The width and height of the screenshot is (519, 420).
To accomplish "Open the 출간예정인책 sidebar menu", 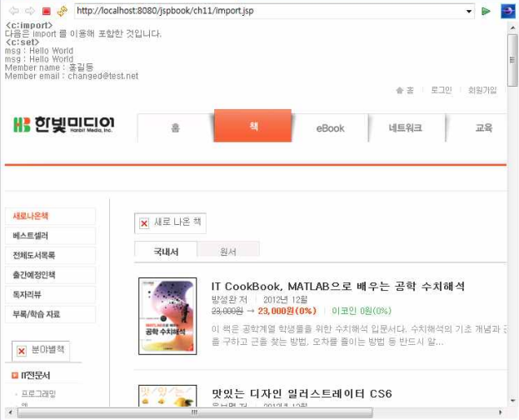I will pos(50,275).
